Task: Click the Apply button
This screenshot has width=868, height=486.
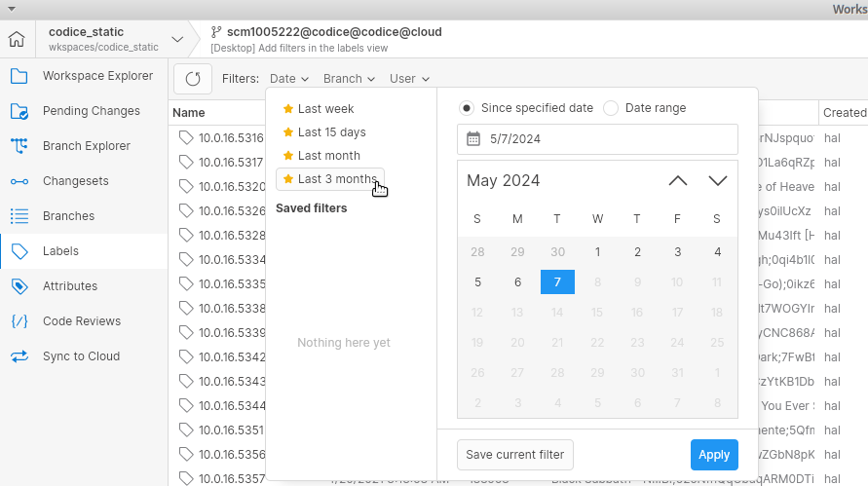Action: 714,455
